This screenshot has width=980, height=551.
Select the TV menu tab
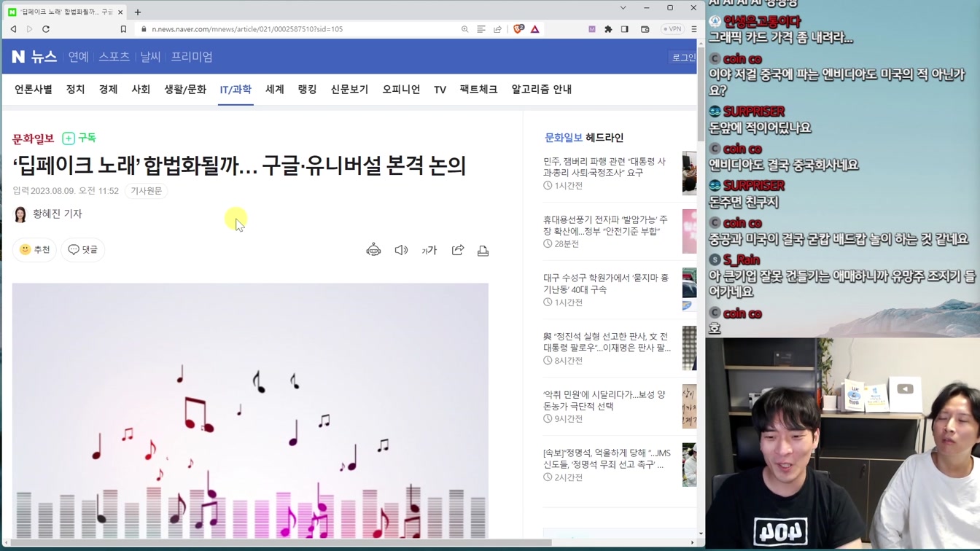tap(440, 90)
